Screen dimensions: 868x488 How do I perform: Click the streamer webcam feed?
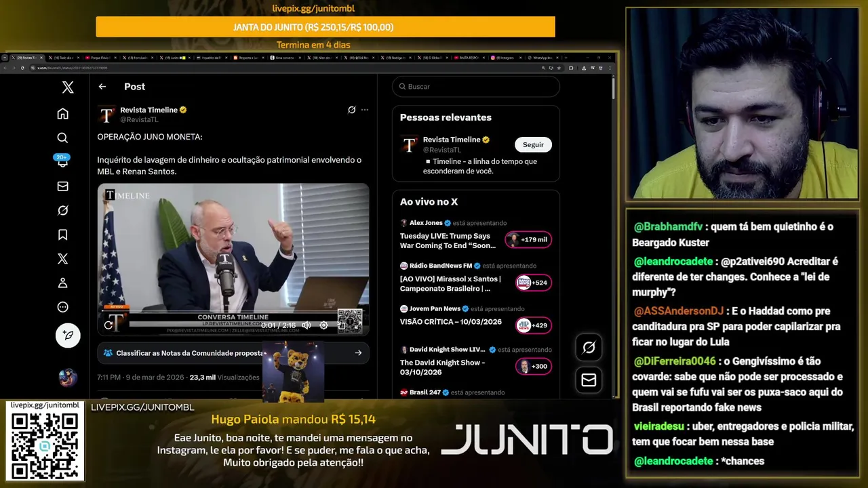744,103
